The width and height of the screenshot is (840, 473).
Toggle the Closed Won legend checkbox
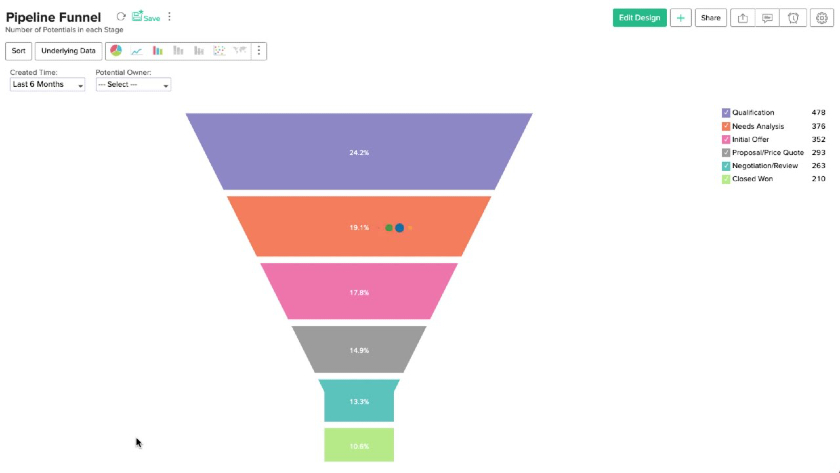pos(726,179)
